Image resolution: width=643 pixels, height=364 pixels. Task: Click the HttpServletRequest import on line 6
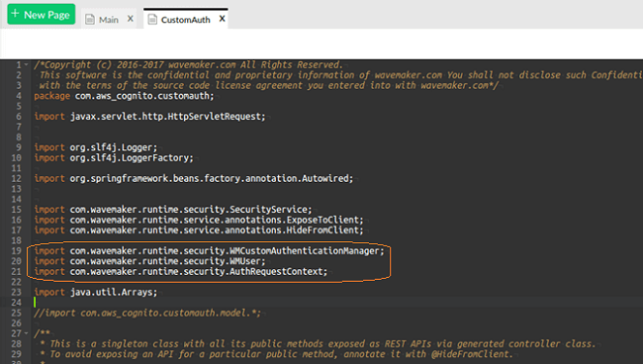tap(149, 117)
